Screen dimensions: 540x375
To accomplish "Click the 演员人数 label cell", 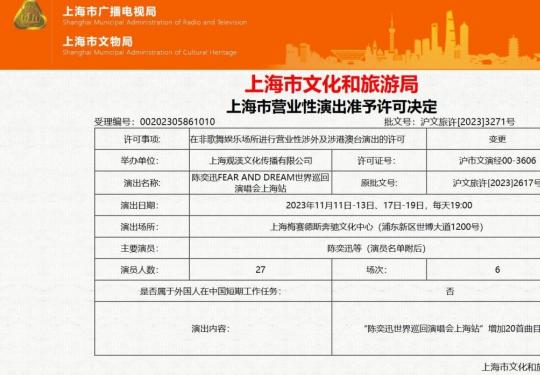I will click(142, 270).
